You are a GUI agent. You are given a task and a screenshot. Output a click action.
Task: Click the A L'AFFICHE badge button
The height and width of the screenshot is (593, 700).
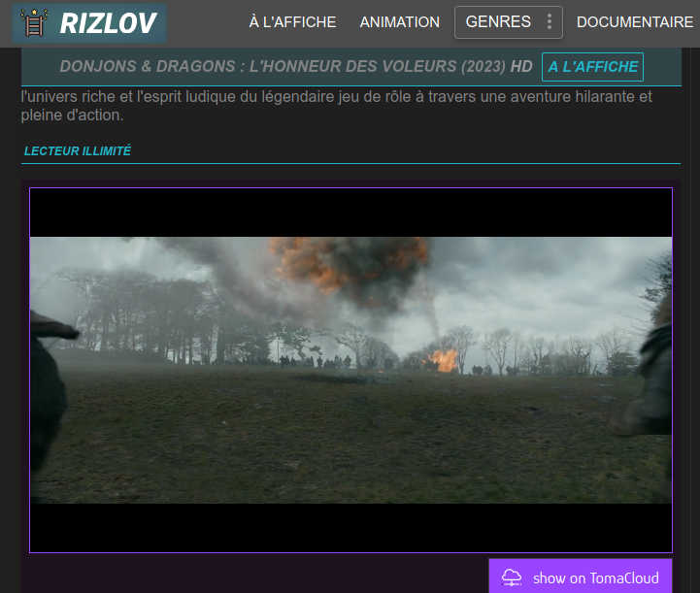[x=592, y=67]
